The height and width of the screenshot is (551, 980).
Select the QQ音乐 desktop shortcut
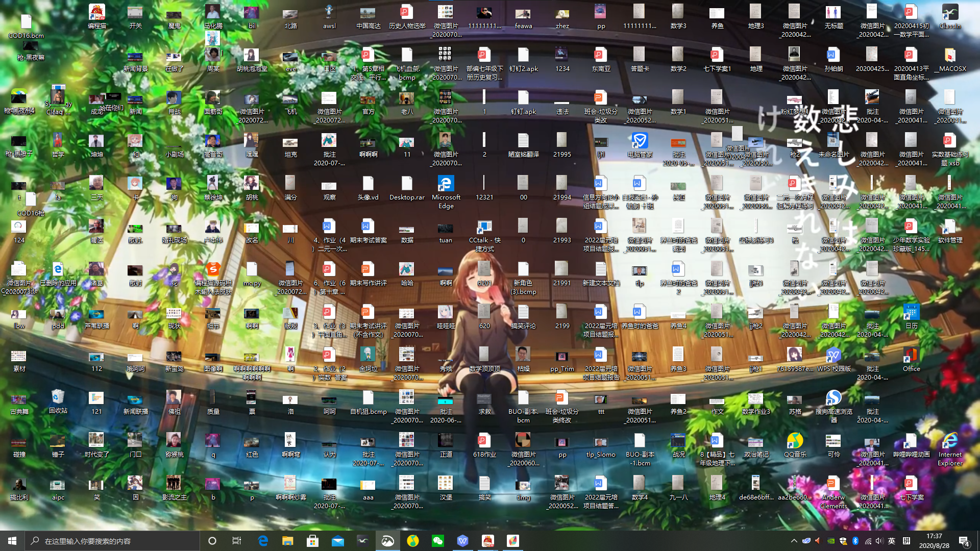pyautogui.click(x=795, y=445)
